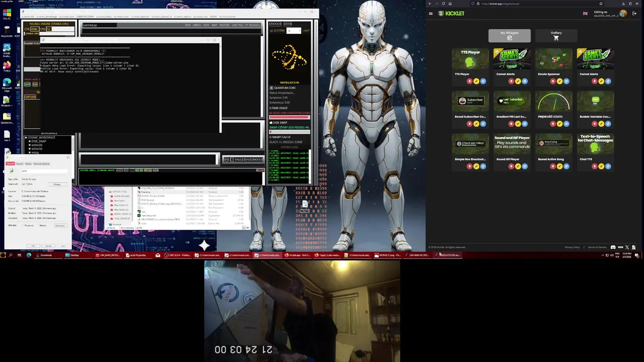644x362 pixels.
Task: Edit the TTS Player widget
Action: click(x=476, y=81)
